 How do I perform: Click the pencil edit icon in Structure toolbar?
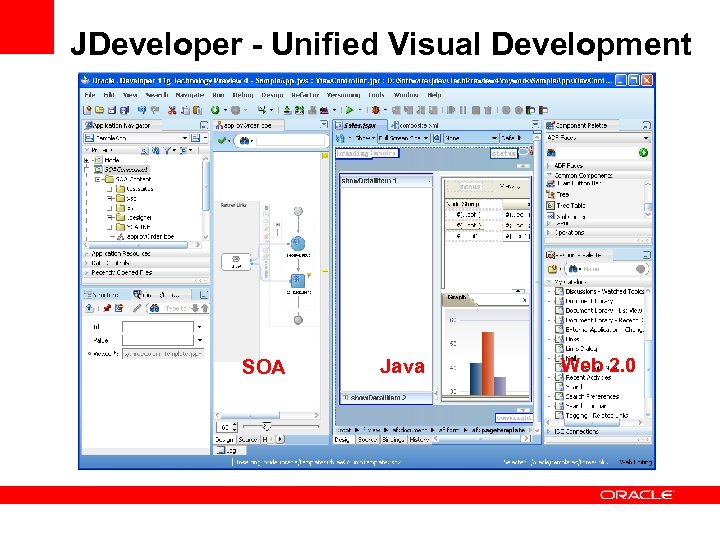(136, 308)
